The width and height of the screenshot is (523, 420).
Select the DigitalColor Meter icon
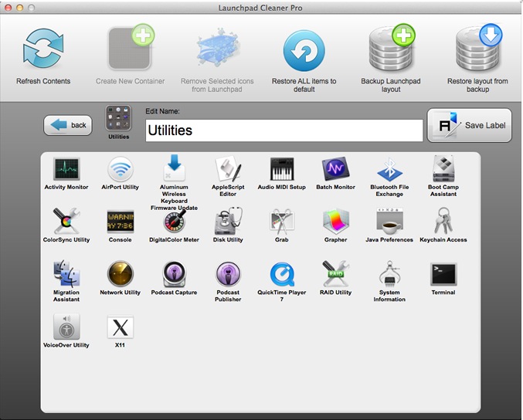pos(174,222)
